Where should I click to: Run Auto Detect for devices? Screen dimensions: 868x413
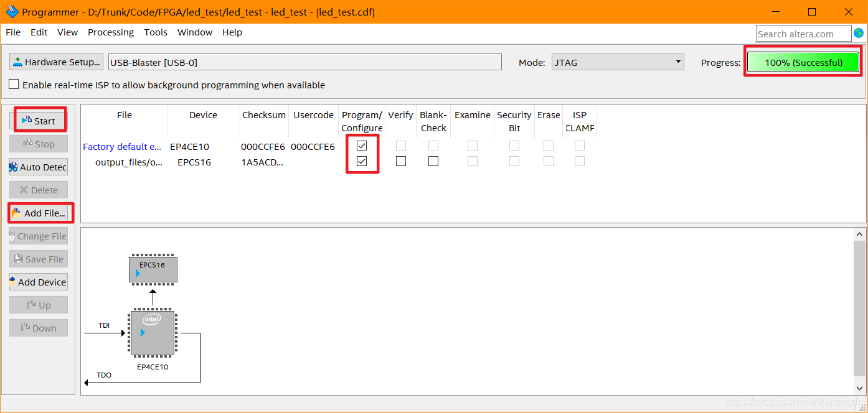coord(39,167)
